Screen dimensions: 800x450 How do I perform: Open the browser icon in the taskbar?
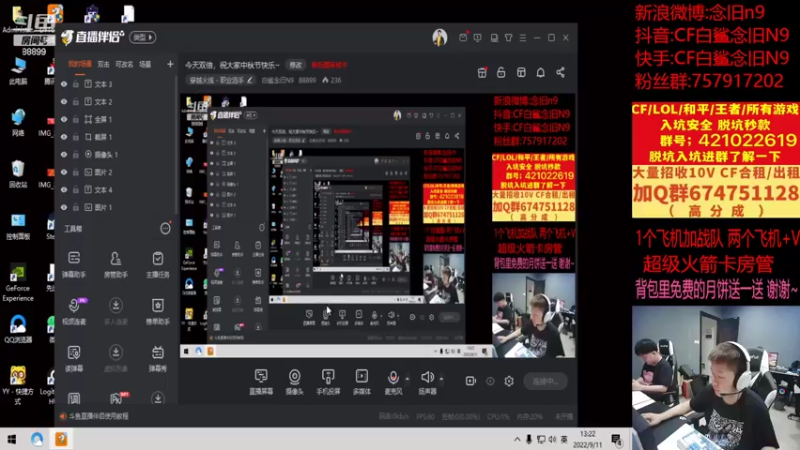click(x=37, y=439)
